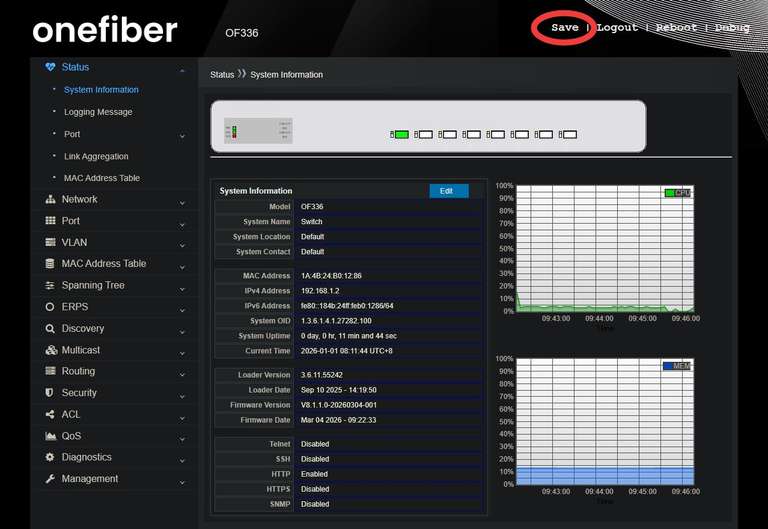This screenshot has height=529, width=768.
Task: Click the System OID value
Action: [x=336, y=321]
